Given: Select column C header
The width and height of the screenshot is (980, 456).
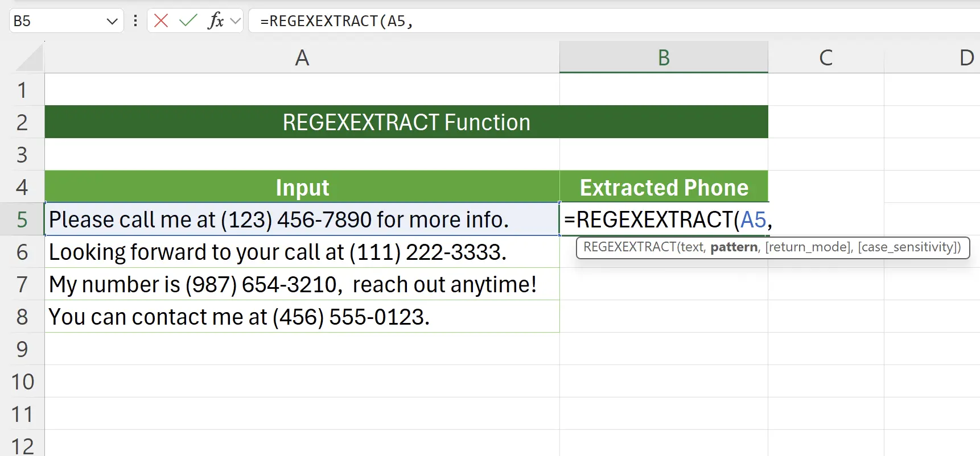Looking at the screenshot, I should pyautogui.click(x=826, y=57).
